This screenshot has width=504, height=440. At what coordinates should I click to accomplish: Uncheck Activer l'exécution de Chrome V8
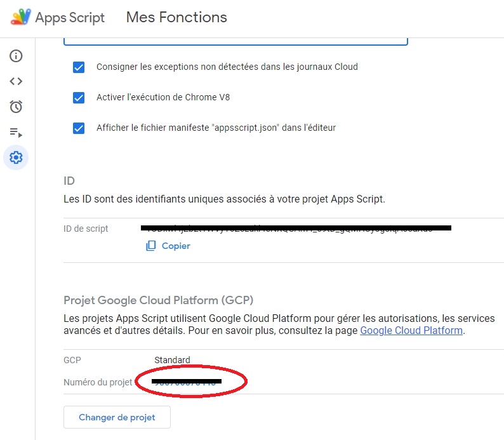(x=79, y=97)
